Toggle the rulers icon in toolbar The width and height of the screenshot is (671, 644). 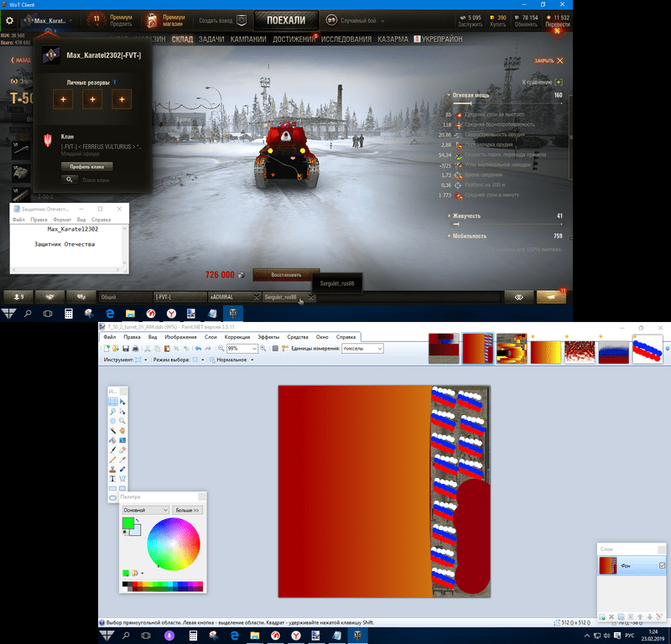pyautogui.click(x=285, y=349)
